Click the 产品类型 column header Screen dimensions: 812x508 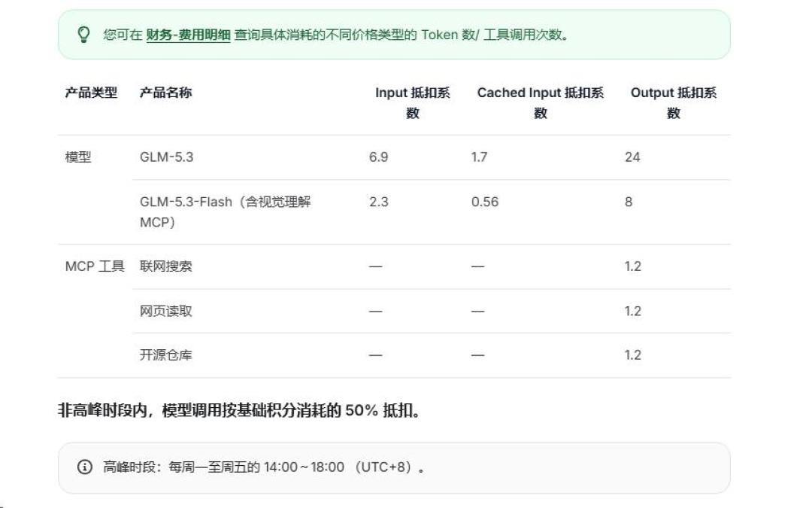91,93
